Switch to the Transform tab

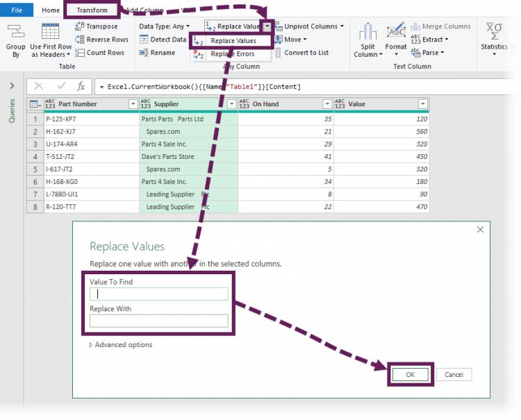pos(92,10)
